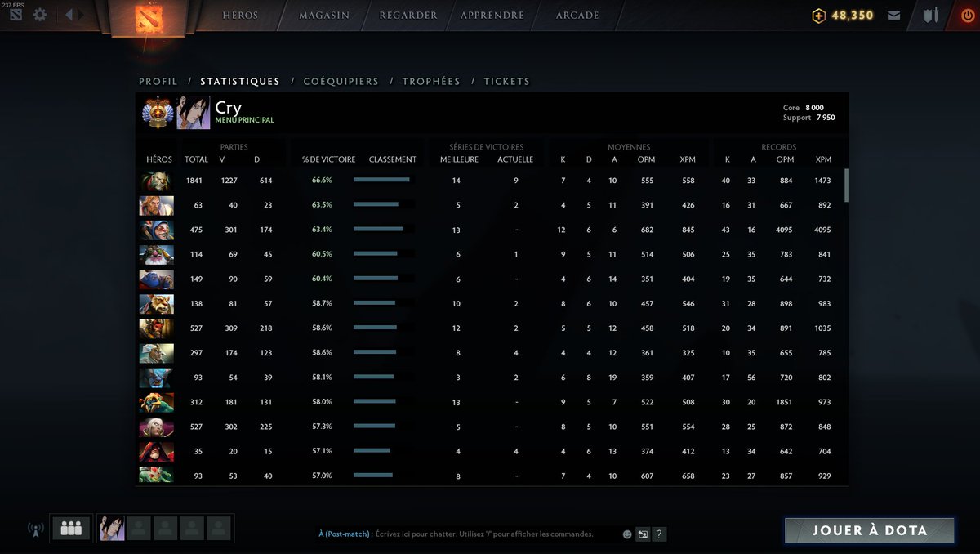The height and width of the screenshot is (554, 980).
Task: Open the APPRENDRE menu
Action: [x=492, y=16]
